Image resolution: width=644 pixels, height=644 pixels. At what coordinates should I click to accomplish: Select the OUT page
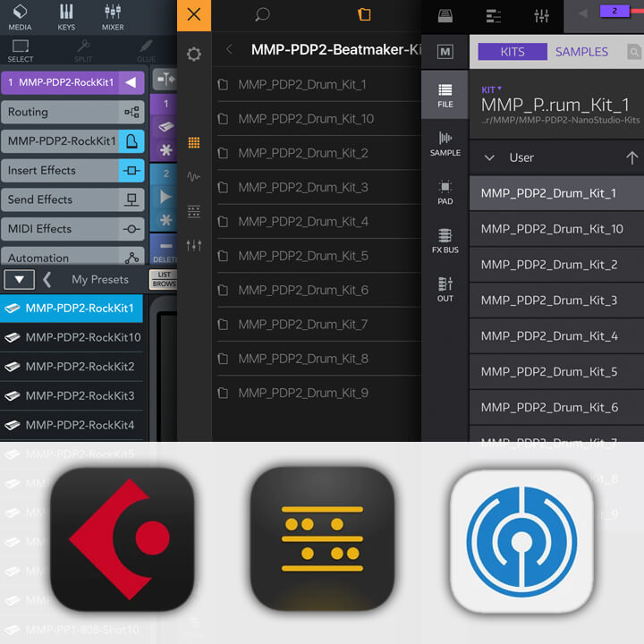coord(445,290)
